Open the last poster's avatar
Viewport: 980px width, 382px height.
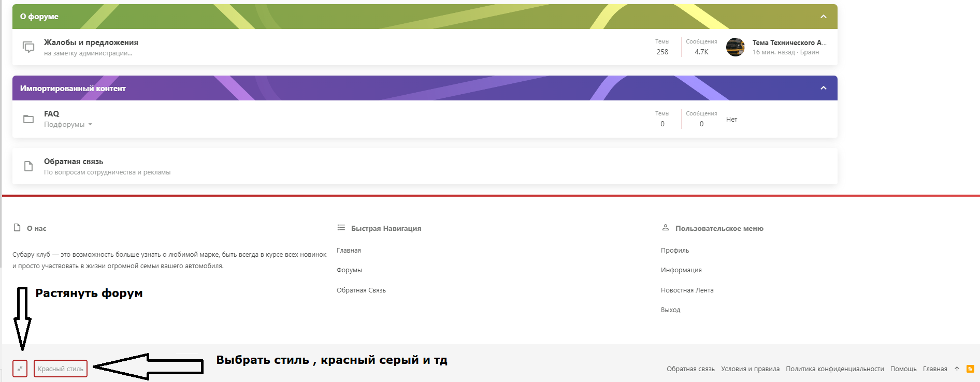point(735,47)
